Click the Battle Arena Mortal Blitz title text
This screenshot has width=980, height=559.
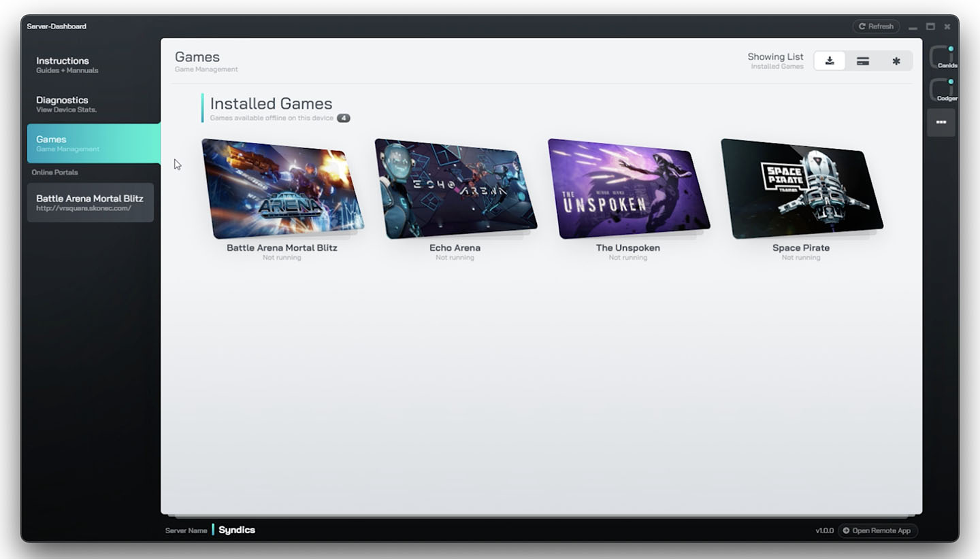282,248
